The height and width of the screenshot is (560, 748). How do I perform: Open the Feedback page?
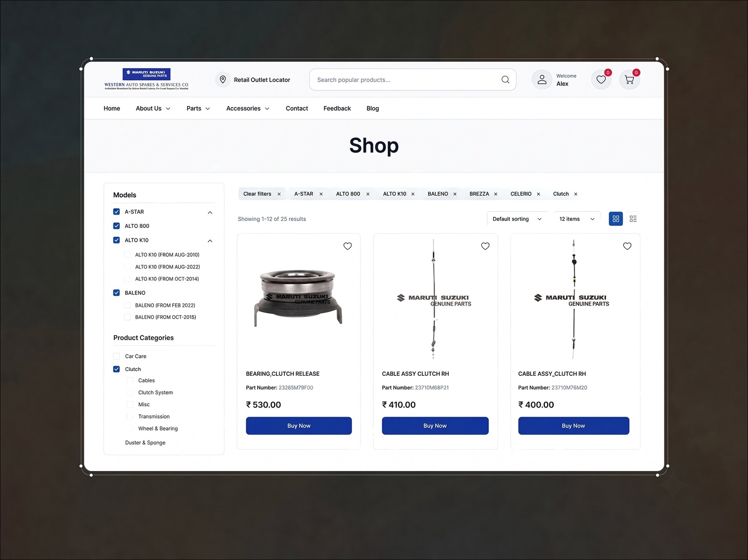337,109
